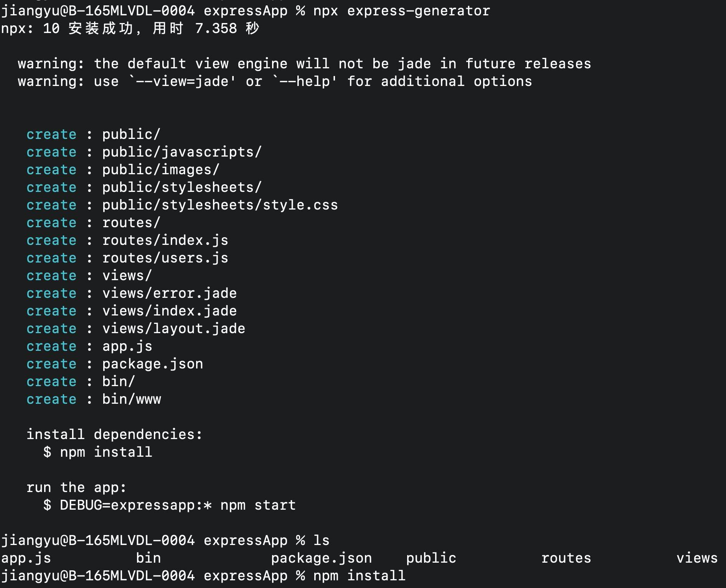
Task: Click the 'public/stylesheets/style.css' file path
Action: 220,205
